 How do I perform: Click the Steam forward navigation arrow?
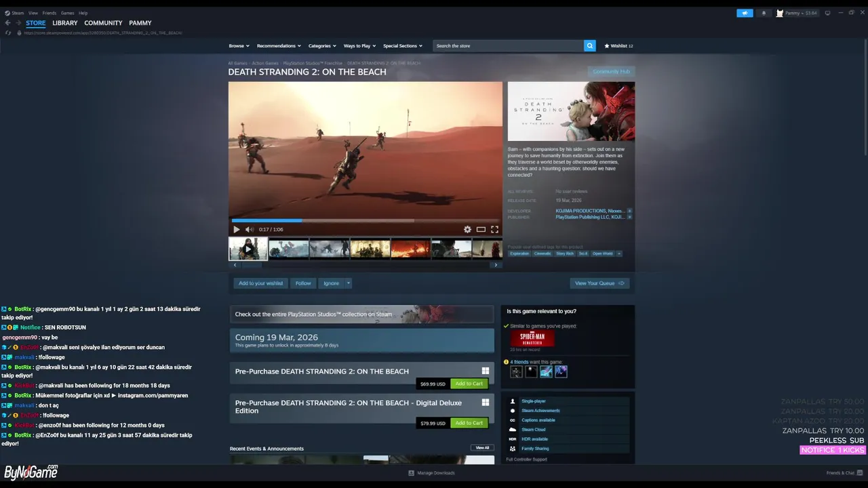(18, 23)
